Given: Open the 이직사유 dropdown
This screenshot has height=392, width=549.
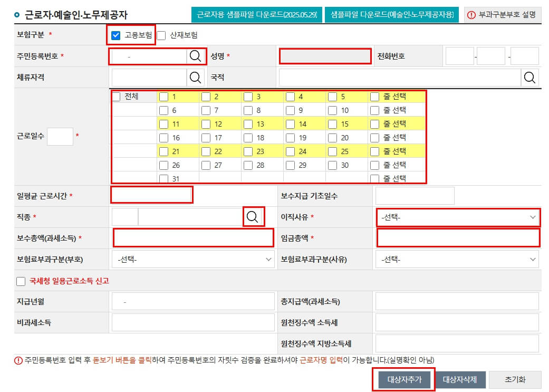Looking at the screenshot, I should pyautogui.click(x=458, y=217).
